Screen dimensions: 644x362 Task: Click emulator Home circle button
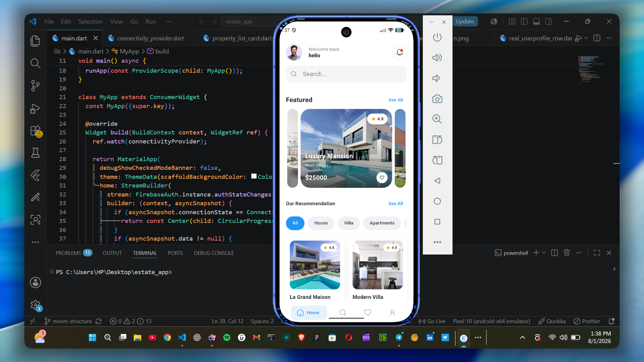(437, 201)
